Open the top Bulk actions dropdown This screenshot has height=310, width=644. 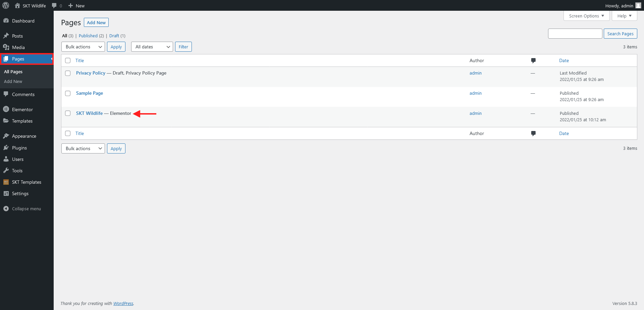point(83,47)
